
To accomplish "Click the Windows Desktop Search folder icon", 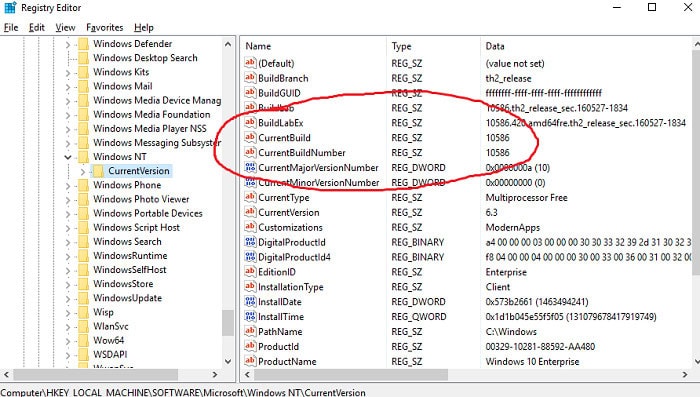I will pos(83,58).
